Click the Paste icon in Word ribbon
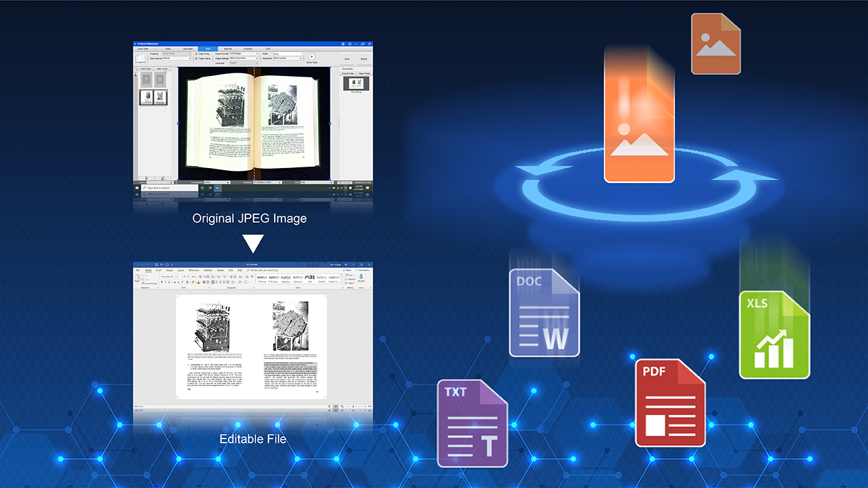The height and width of the screenshot is (488, 868). point(138,278)
